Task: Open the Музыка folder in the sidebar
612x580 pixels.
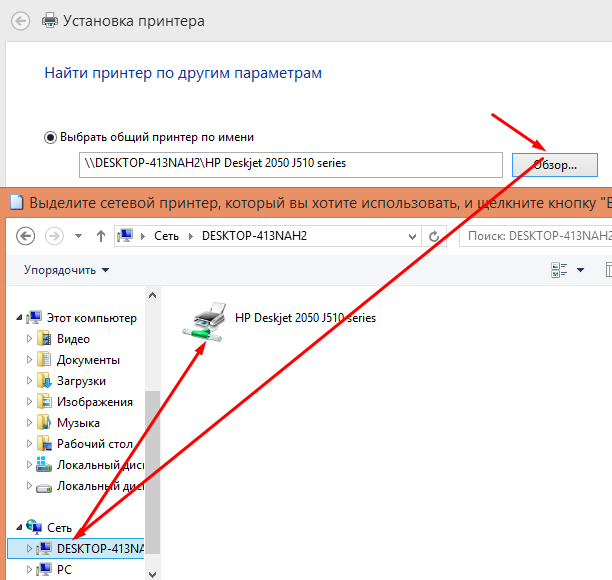Action: click(x=78, y=423)
